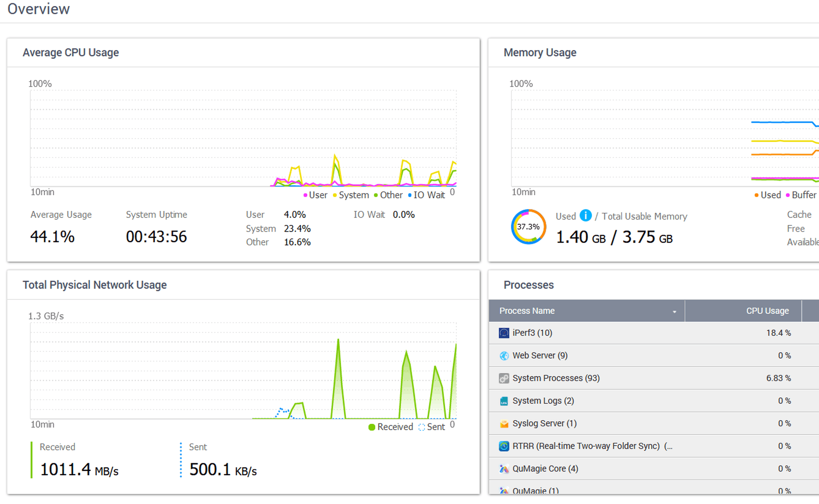819x504 pixels.
Task: Toggle the System series in CPU legend
Action: pyautogui.click(x=351, y=195)
